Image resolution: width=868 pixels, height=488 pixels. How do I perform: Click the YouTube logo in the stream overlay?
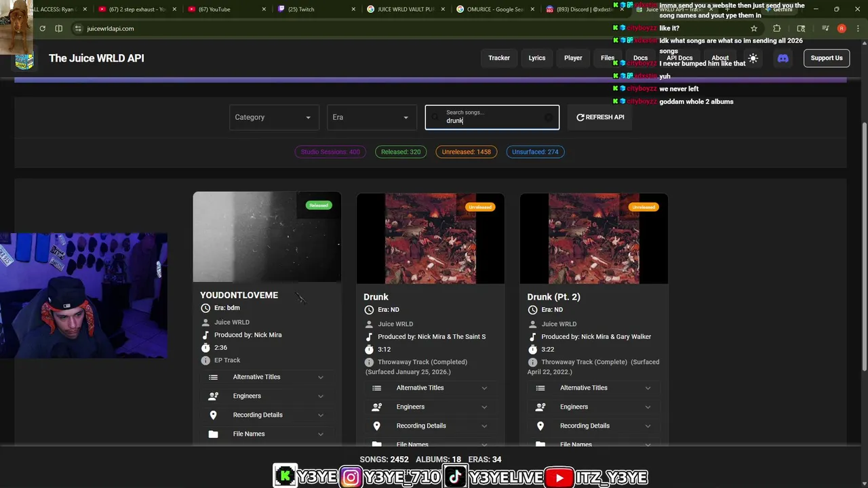coord(559,478)
